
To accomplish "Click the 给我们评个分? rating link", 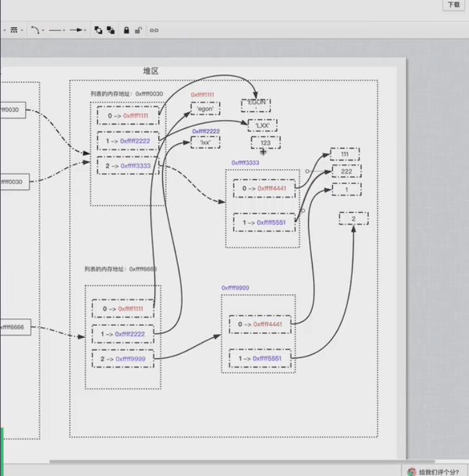I will click(x=439, y=472).
